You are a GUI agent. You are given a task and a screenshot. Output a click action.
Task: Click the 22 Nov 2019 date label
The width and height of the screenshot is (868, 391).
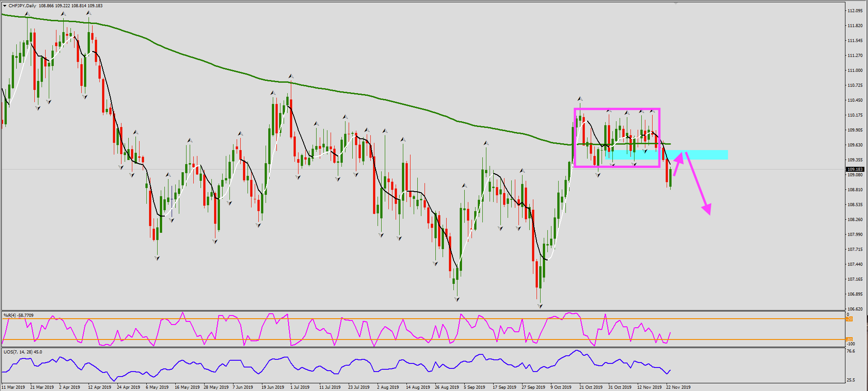click(678, 387)
